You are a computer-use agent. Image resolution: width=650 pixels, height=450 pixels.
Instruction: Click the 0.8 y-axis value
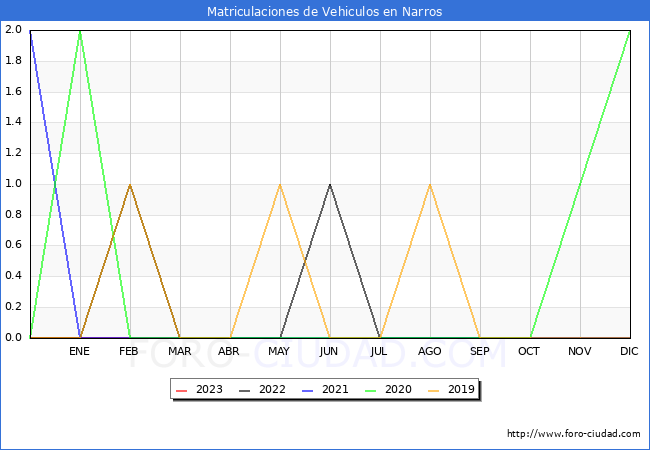(13, 214)
